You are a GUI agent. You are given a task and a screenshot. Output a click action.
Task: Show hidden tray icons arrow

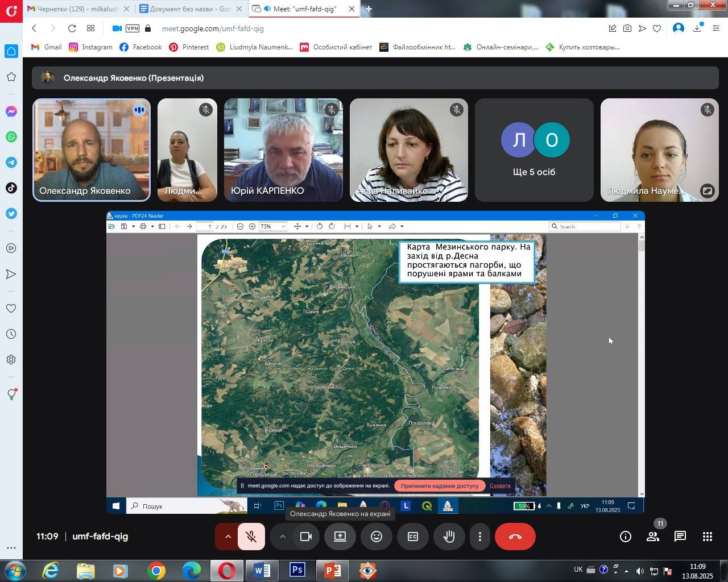627,571
